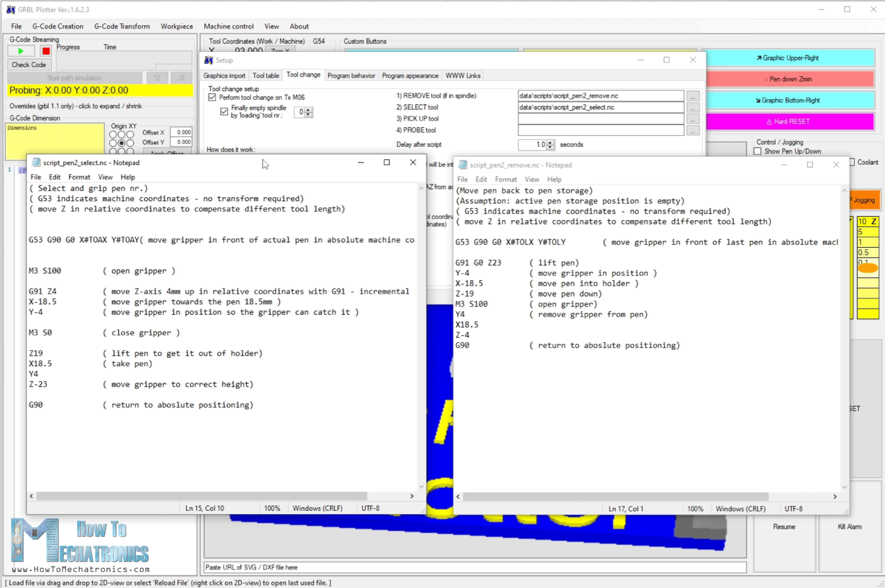The height and width of the screenshot is (588, 885).
Task: Click the Paste URL of SVG/DXF field
Action: (474, 567)
